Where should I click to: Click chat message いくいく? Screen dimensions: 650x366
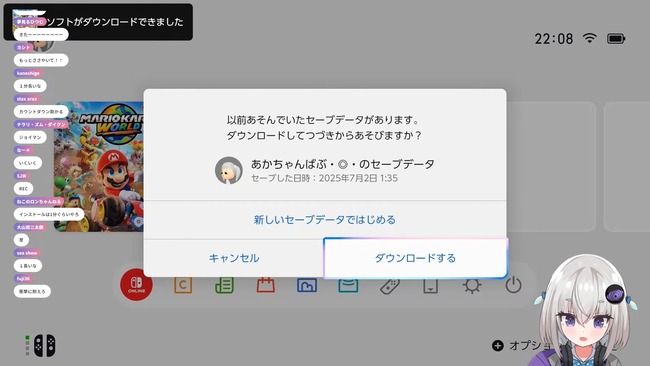[28, 163]
